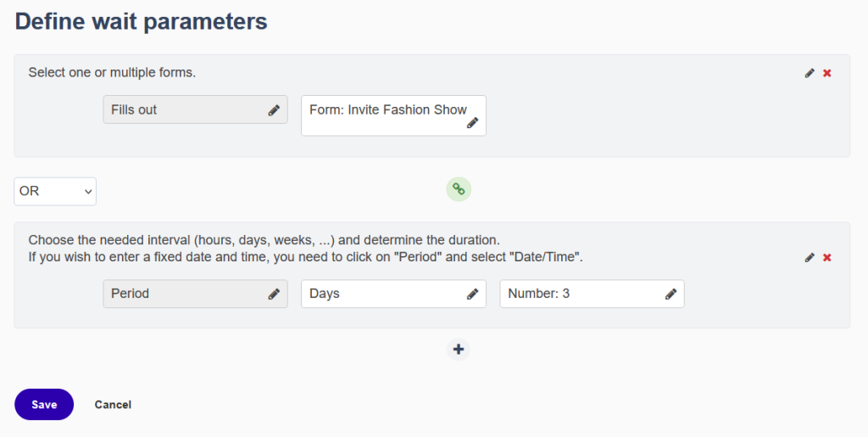Click the Form: Invite Fashion Show box
Image resolution: width=868 pixels, height=437 pixels.
coord(393,115)
